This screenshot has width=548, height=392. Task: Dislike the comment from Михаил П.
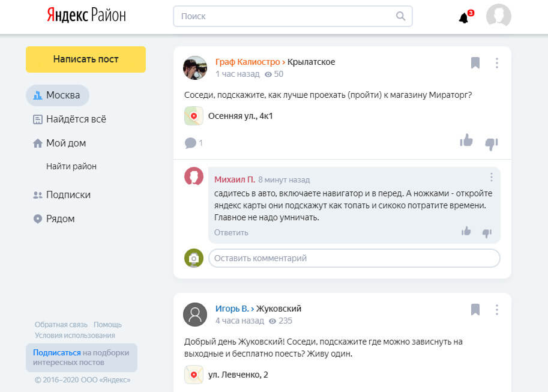[487, 232]
